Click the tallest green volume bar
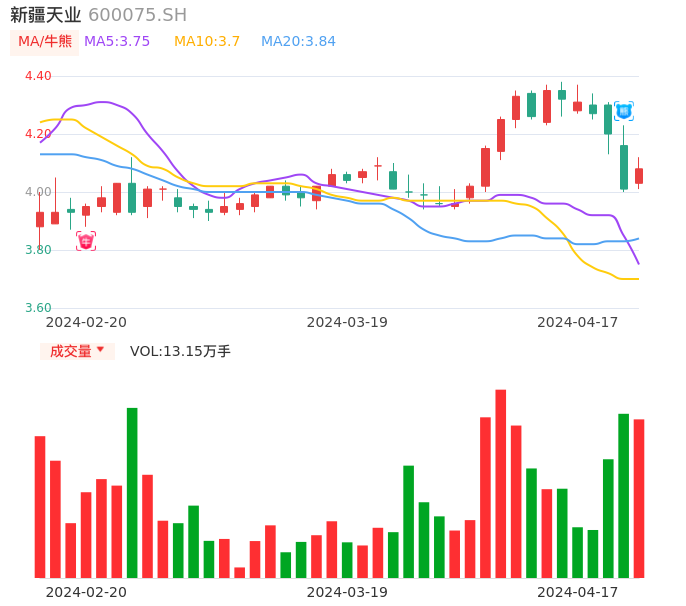This screenshot has width=686, height=606. pyautogui.click(x=132, y=493)
